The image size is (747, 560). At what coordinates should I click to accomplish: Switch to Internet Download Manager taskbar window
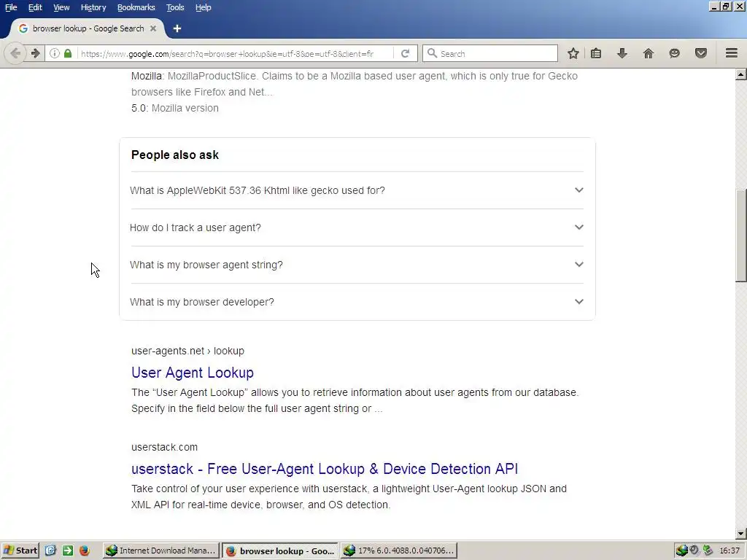(x=161, y=551)
